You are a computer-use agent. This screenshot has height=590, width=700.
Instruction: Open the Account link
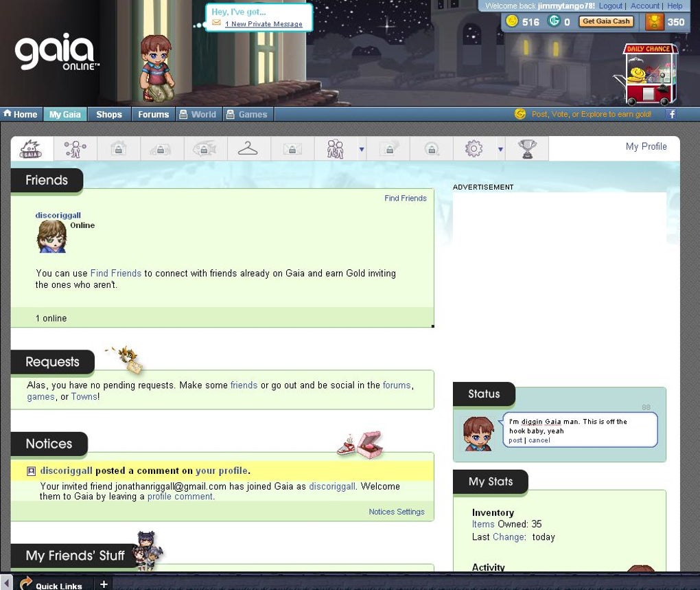tap(644, 5)
